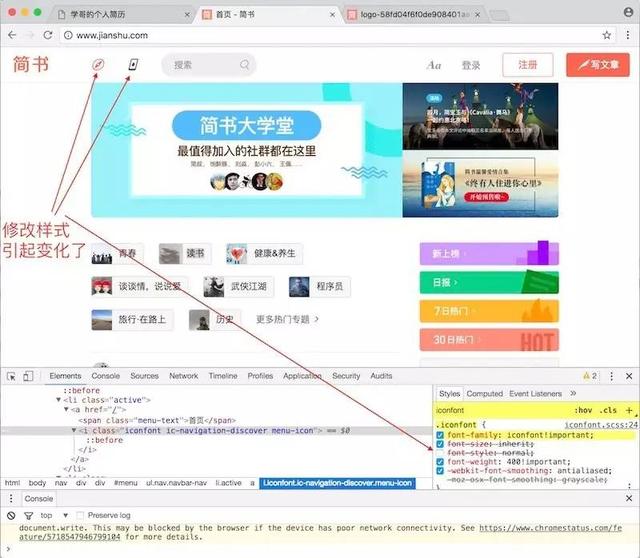This screenshot has height=558, width=640.
Task: Switch to the Sources tab
Action: click(x=144, y=376)
